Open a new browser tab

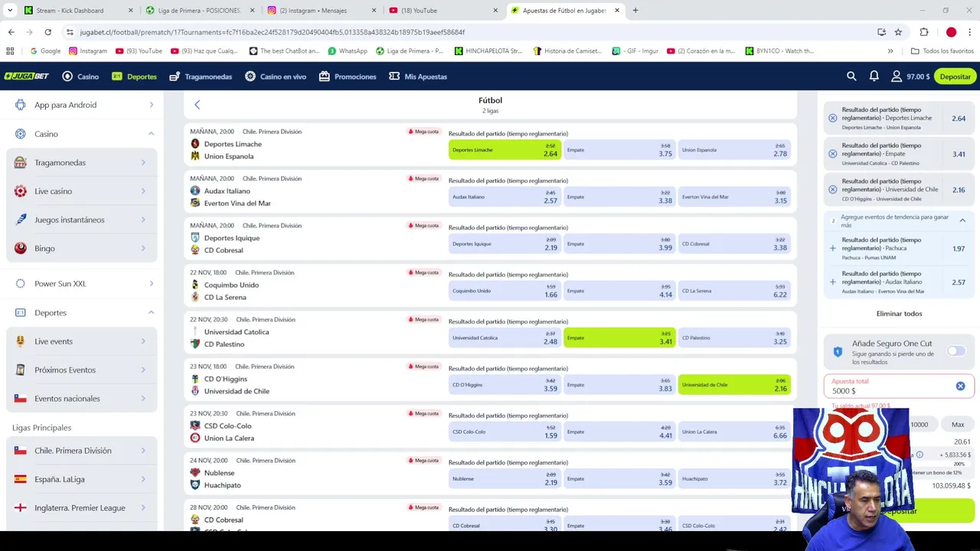(635, 11)
